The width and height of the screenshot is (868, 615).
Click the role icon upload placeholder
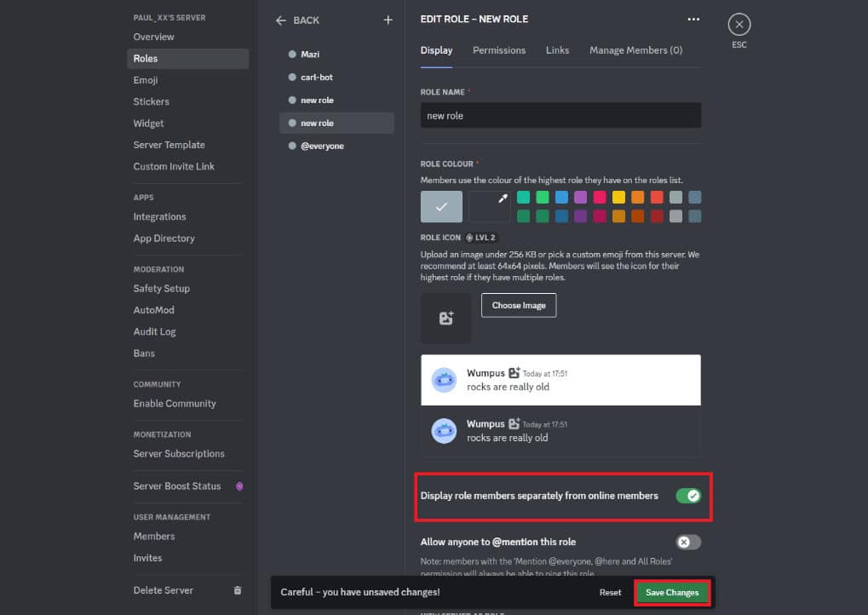tap(446, 319)
